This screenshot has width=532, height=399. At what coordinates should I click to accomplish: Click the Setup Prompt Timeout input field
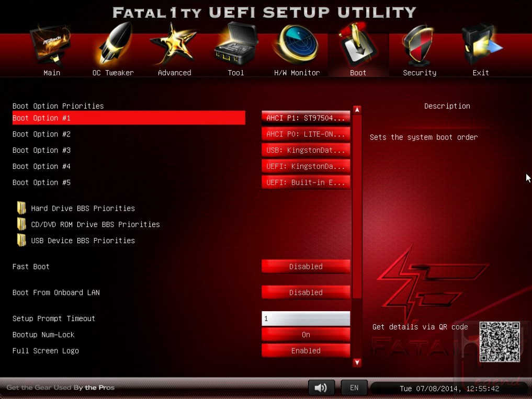(305, 318)
